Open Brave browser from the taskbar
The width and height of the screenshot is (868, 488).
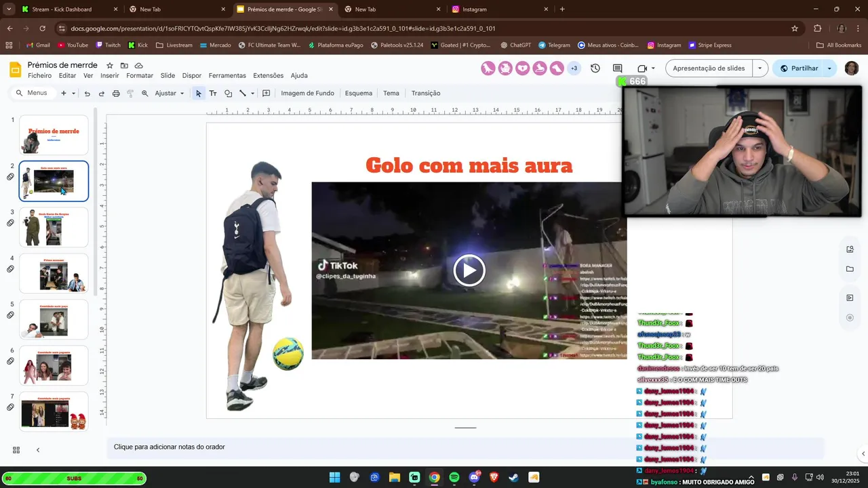pyautogui.click(x=494, y=477)
